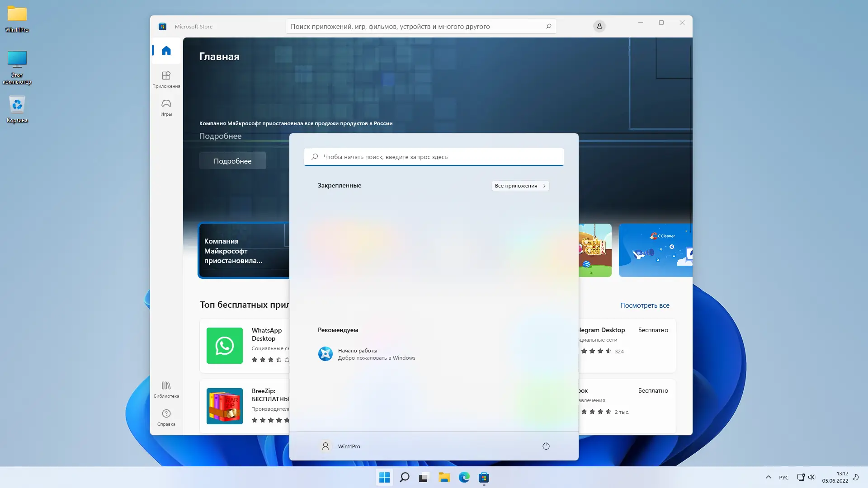Click the Start menu search field
Viewport: 868px width, 488px height.
434,157
